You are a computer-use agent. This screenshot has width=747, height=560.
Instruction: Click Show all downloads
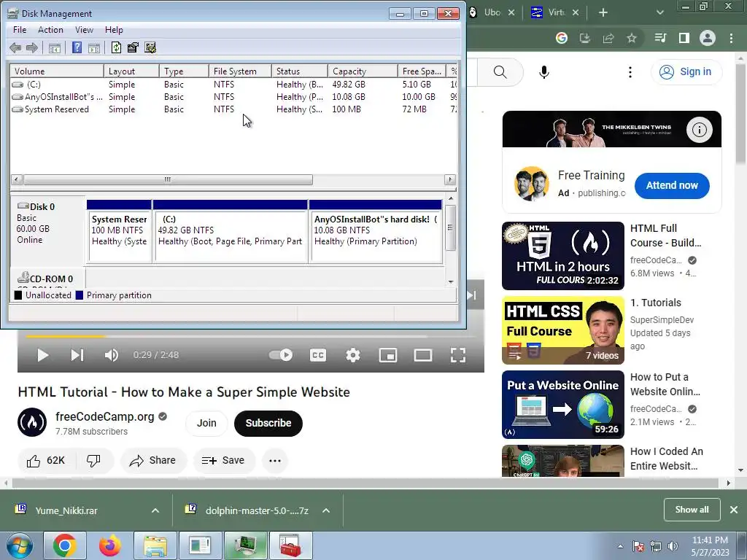click(x=692, y=510)
